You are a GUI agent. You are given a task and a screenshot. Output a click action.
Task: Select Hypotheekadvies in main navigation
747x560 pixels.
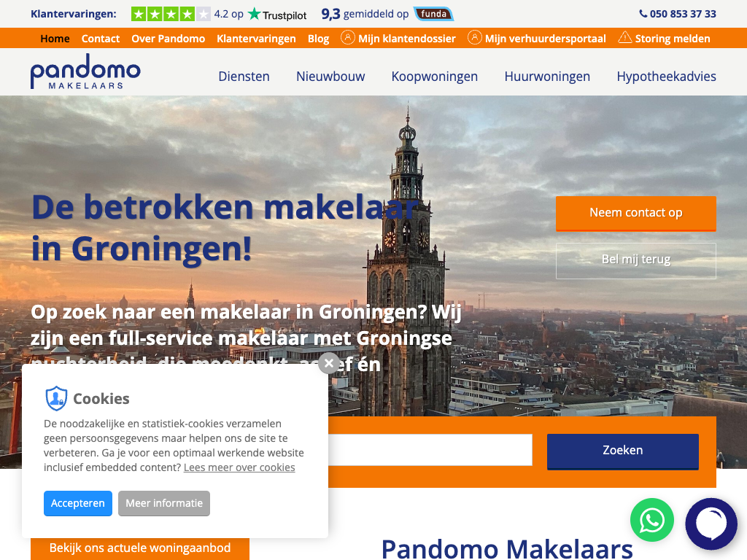[666, 76]
